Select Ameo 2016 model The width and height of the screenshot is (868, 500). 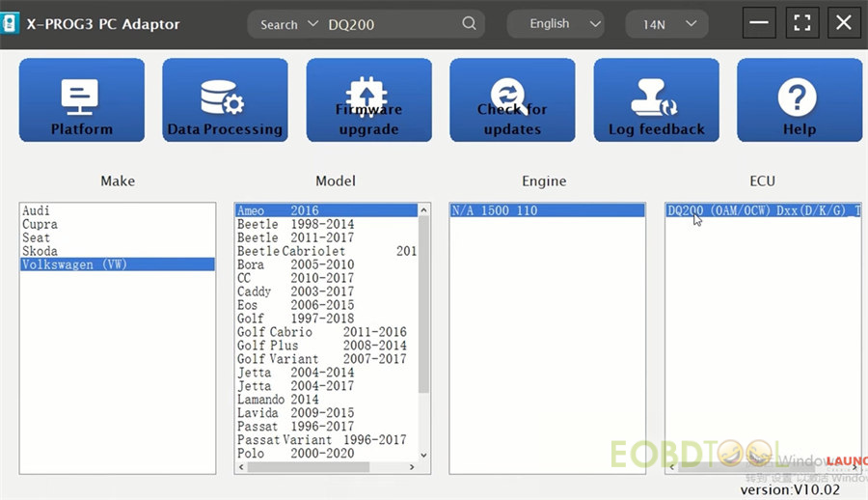326,210
